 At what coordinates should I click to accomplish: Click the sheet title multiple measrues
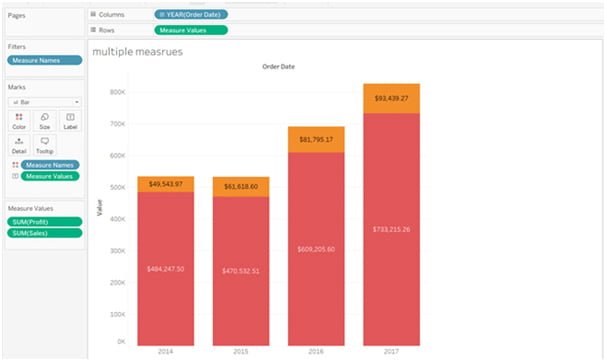(138, 52)
